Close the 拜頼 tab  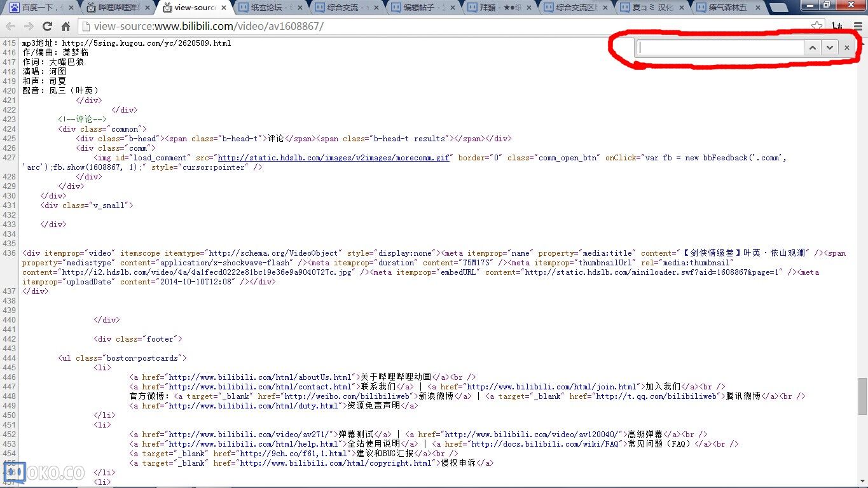coord(528,8)
